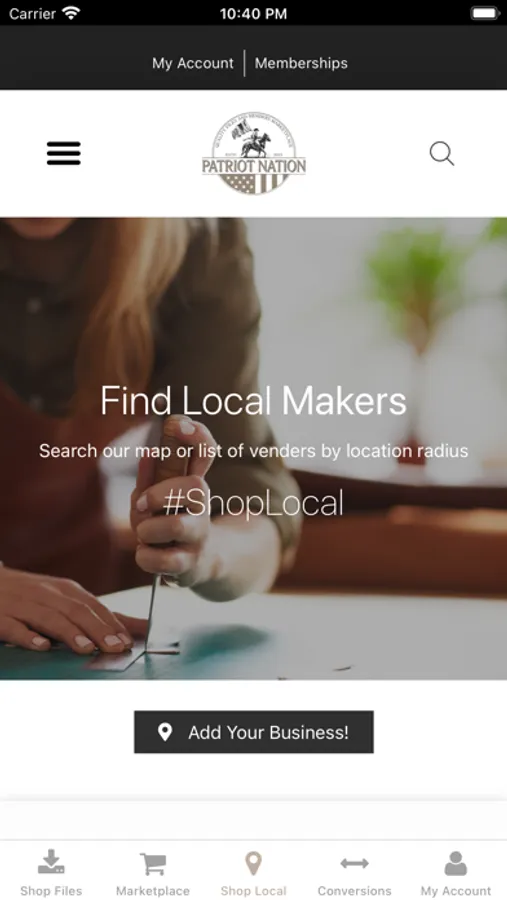Tap the Shop Local pin icon
Image resolution: width=507 pixels, height=900 pixels.
click(253, 864)
